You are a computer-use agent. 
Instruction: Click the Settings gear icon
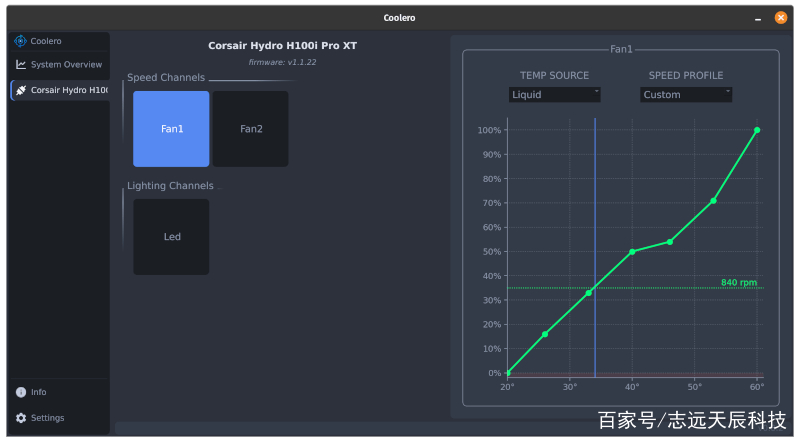click(20, 418)
